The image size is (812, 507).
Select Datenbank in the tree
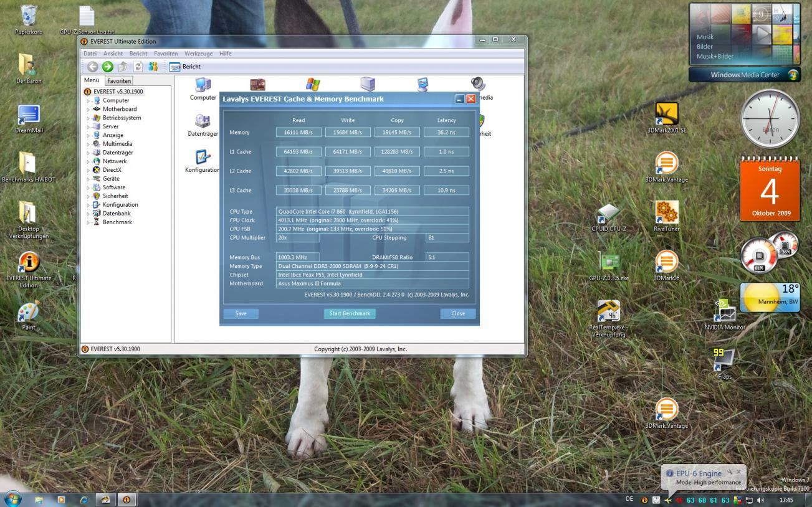click(117, 214)
